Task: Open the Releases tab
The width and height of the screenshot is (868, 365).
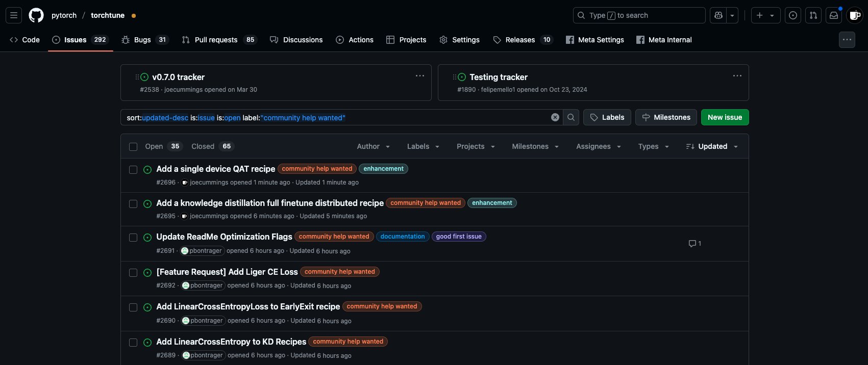Action: point(523,40)
